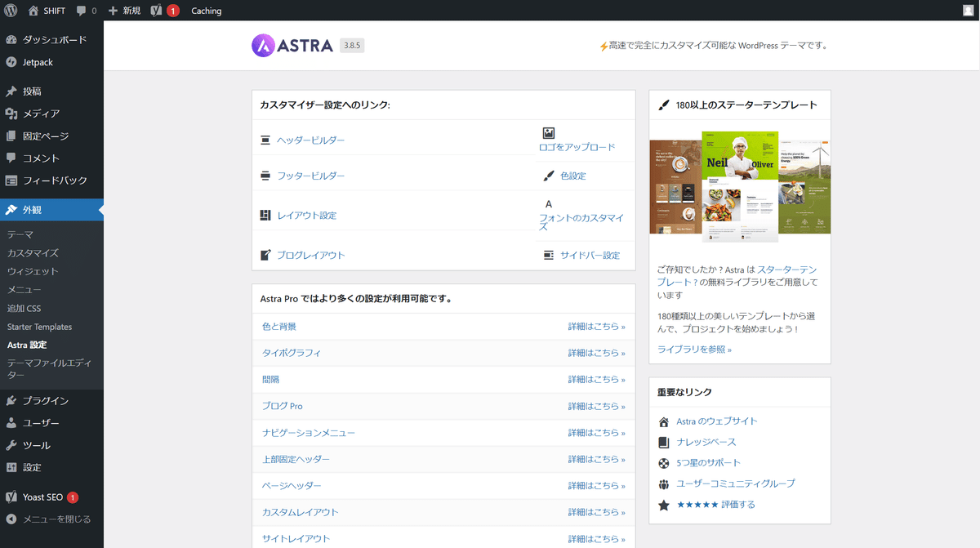Click ライブラリを参照 link
This screenshot has width=980, height=548.
pos(694,350)
